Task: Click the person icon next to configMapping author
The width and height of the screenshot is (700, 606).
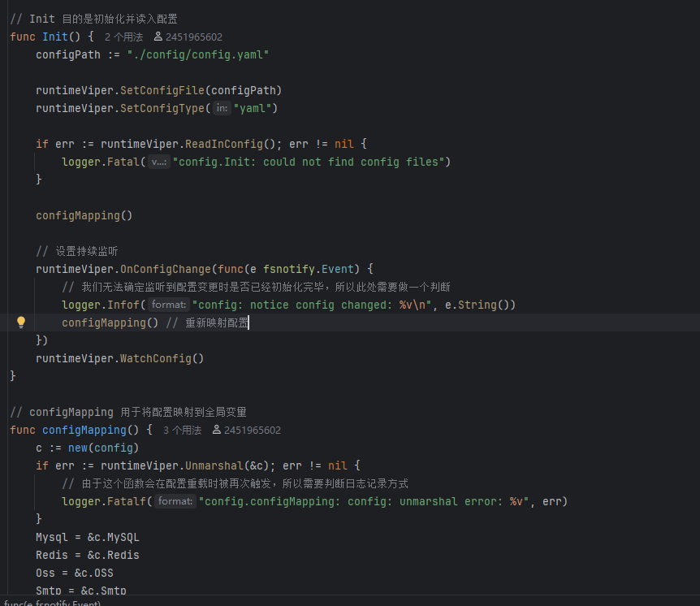Action: click(217, 430)
